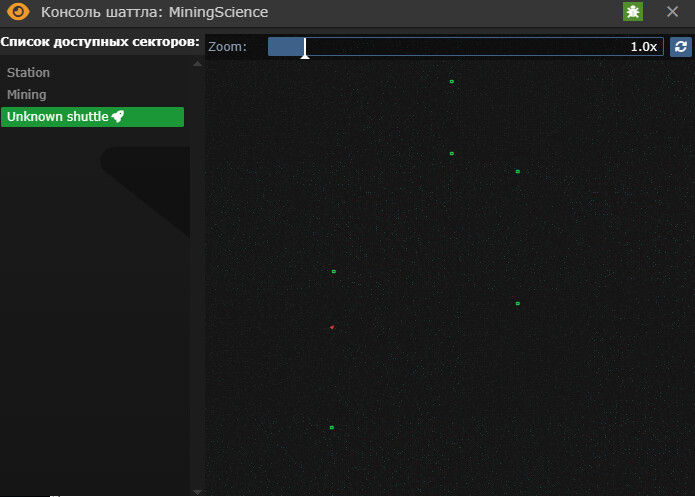695x497 pixels.
Task: Click the Zoom slider handle
Action: pos(305,49)
